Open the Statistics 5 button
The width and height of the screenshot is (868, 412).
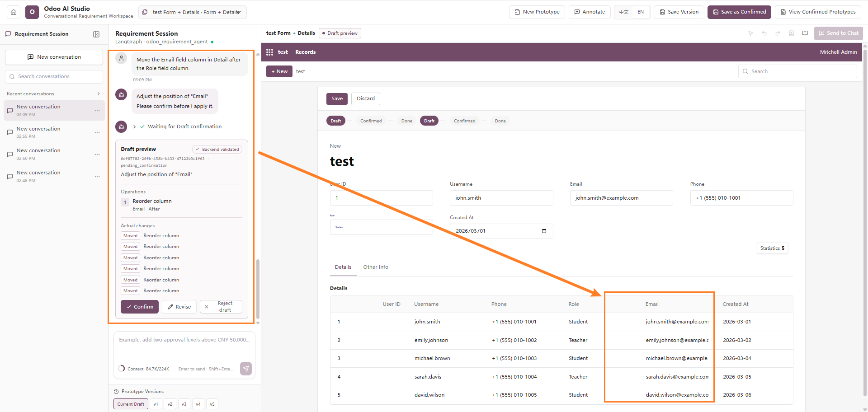[773, 248]
